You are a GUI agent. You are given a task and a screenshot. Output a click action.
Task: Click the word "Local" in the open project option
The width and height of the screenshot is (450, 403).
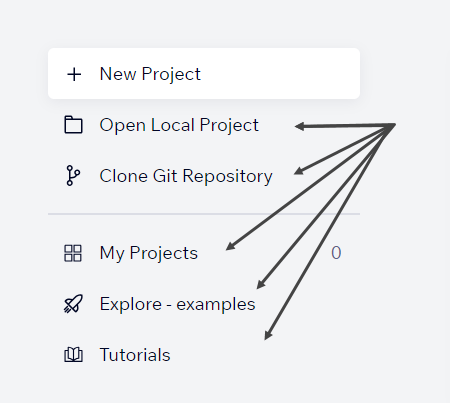(x=173, y=125)
